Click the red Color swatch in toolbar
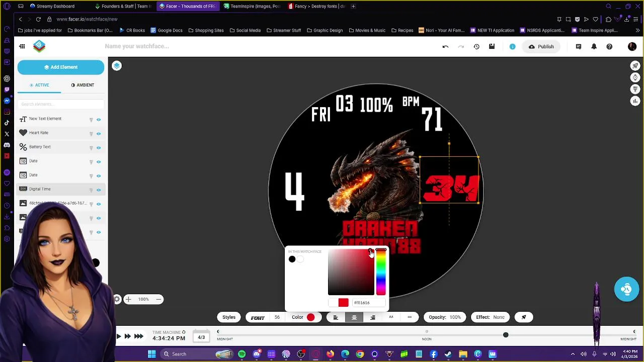The width and height of the screenshot is (644, 362). (310, 317)
